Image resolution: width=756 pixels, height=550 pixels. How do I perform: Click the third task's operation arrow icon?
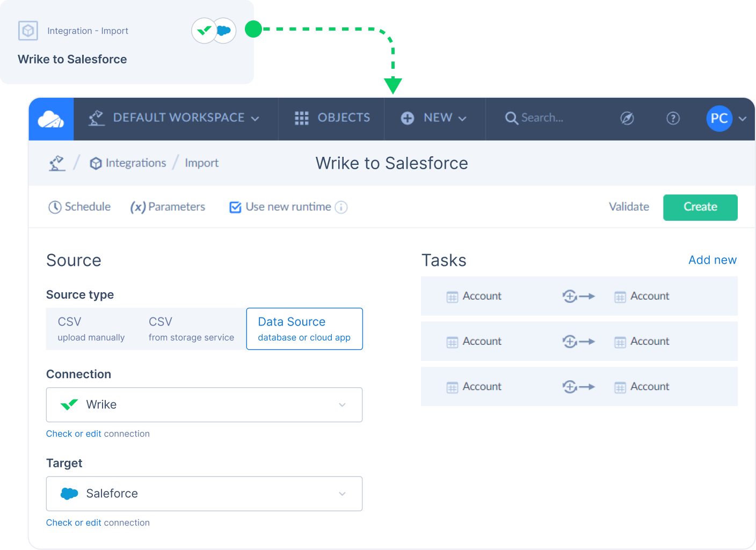point(578,387)
